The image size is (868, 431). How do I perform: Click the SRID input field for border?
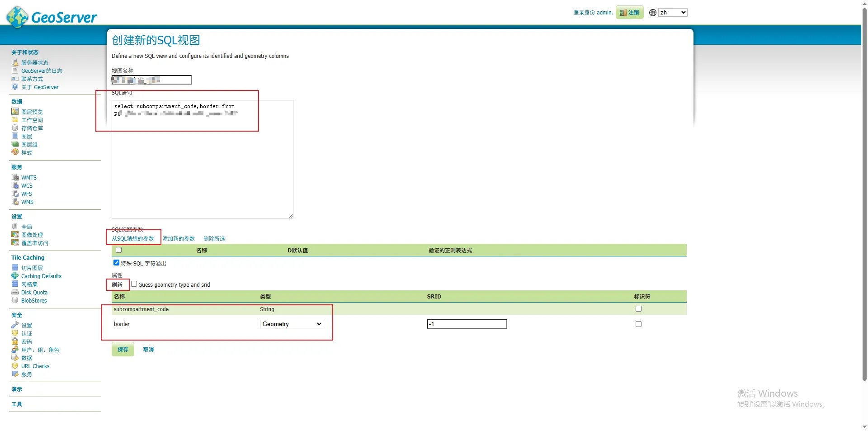click(467, 324)
